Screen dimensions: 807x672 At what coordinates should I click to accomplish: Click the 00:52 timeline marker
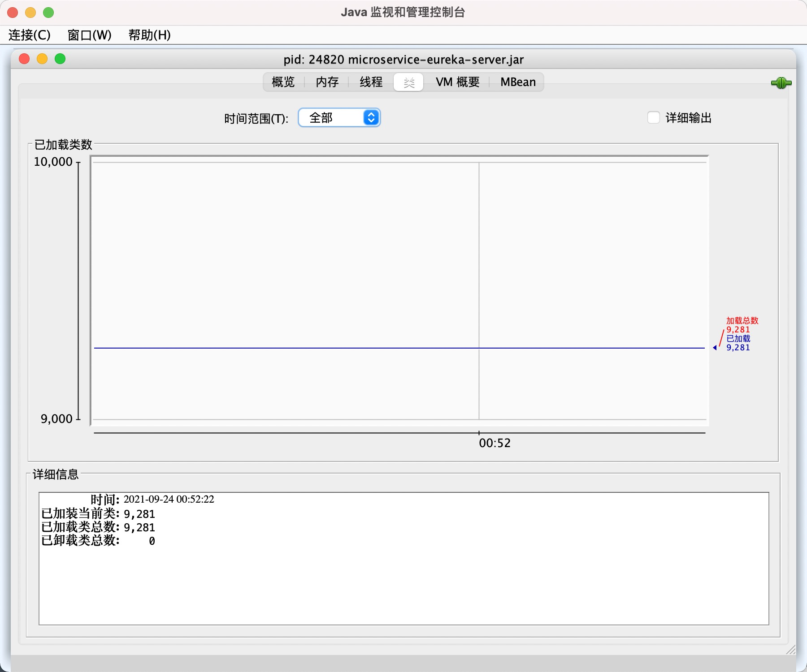coord(495,443)
